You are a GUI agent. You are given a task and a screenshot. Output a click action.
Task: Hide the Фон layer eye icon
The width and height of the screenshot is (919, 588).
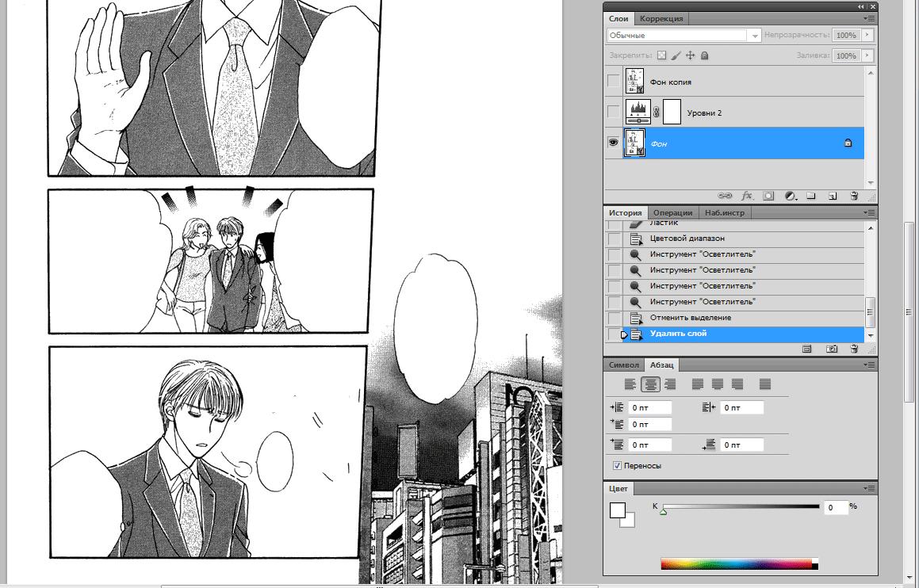614,143
